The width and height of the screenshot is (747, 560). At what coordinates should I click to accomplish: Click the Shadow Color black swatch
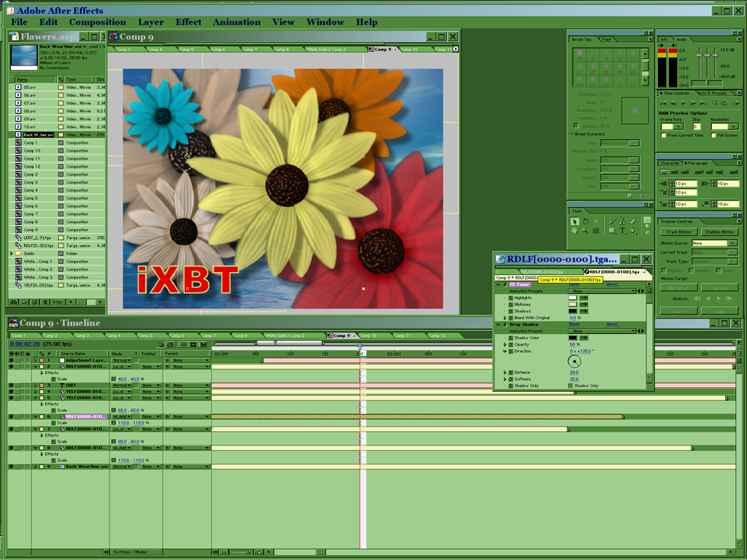click(573, 338)
